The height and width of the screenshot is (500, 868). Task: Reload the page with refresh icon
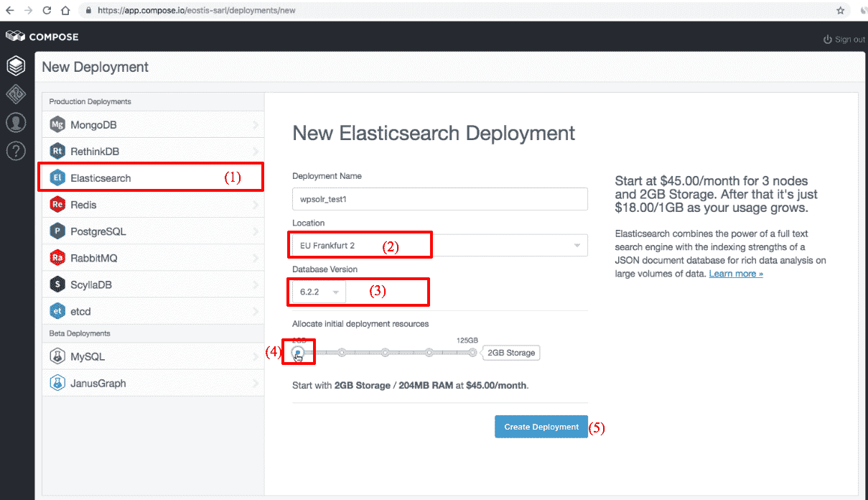point(47,11)
